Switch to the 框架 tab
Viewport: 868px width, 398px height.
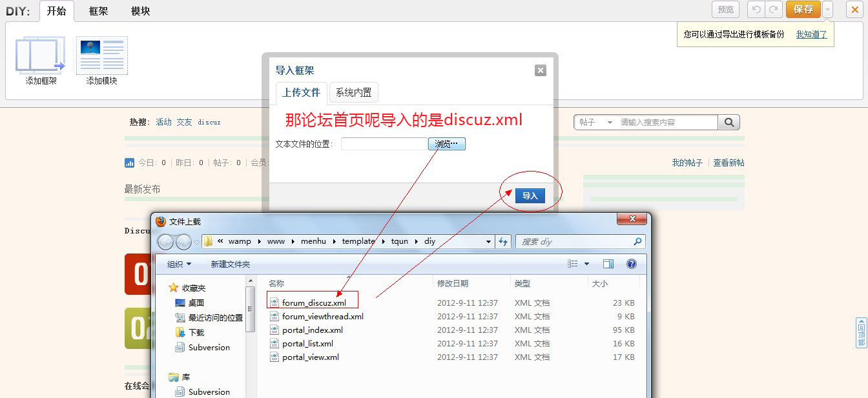98,11
